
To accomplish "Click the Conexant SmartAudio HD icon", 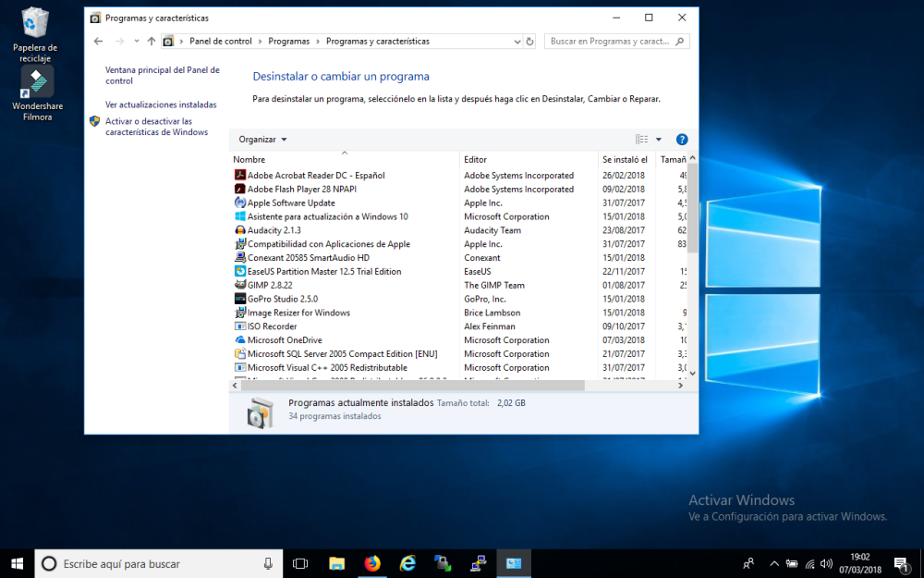I will tap(240, 257).
